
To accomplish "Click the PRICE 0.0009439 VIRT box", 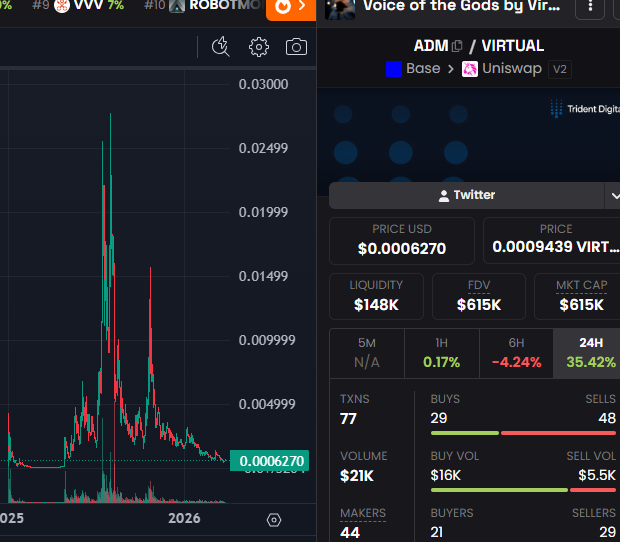I will click(552, 241).
